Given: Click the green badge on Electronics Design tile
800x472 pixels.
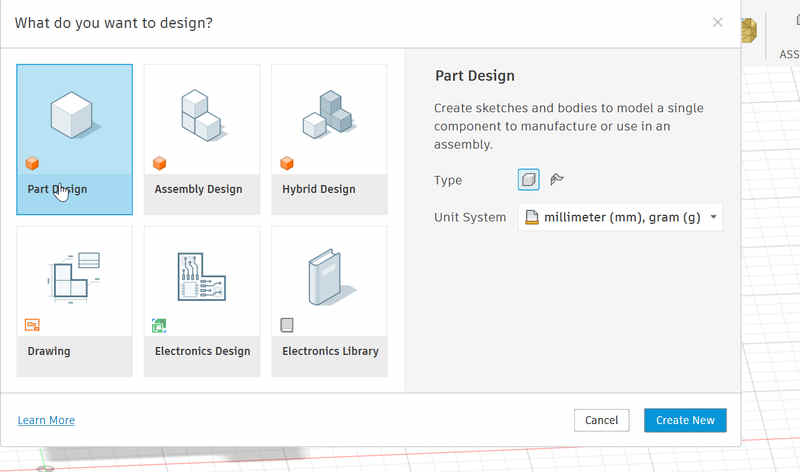Looking at the screenshot, I should (x=159, y=325).
